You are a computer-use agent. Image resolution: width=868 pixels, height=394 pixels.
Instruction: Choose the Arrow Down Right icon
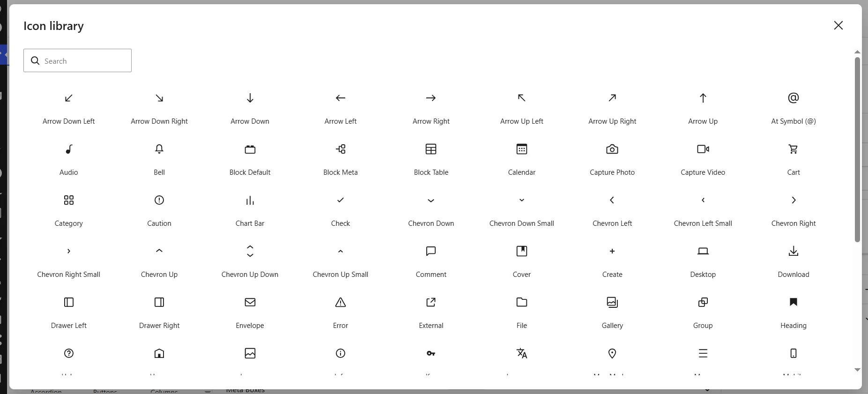click(159, 98)
